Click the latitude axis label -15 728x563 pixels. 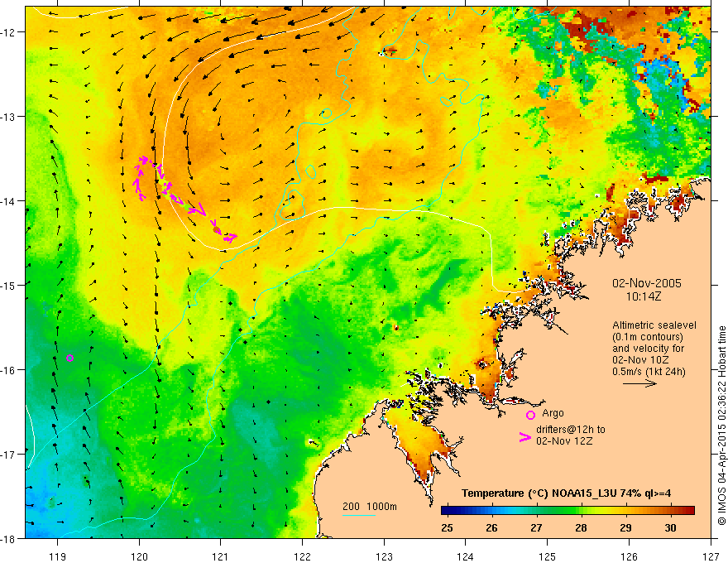coord(9,285)
